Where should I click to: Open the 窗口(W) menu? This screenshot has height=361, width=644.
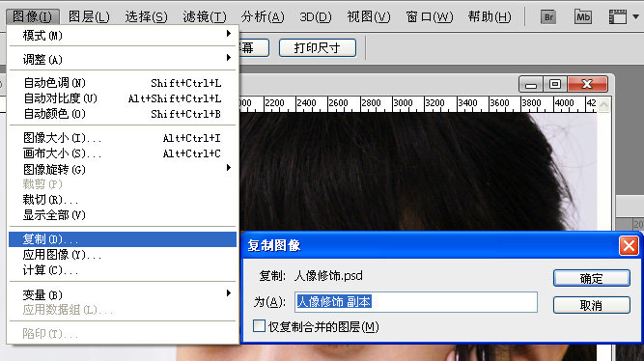click(x=430, y=16)
